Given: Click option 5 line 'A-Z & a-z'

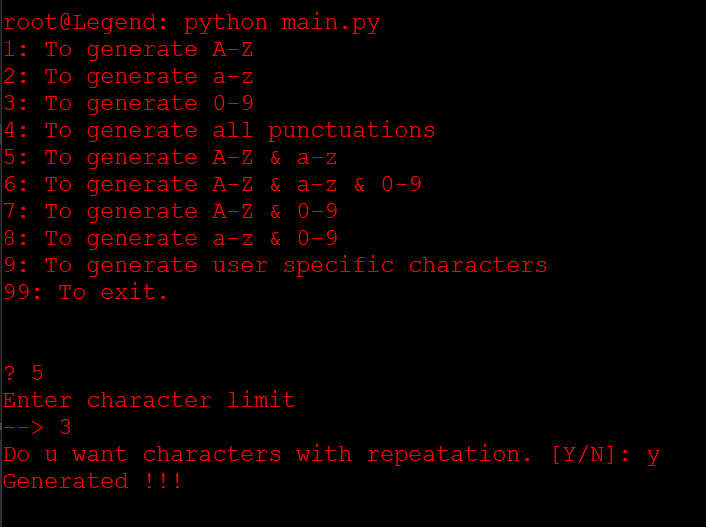Looking at the screenshot, I should pos(170,157).
